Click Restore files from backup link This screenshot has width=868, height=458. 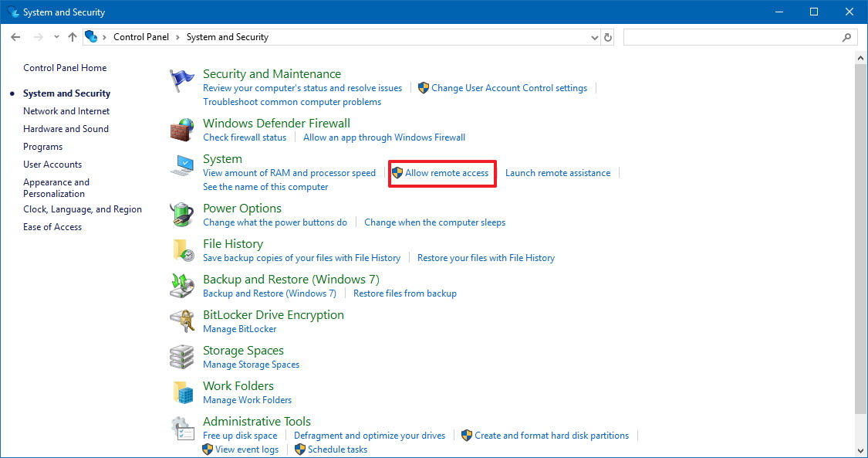pyautogui.click(x=404, y=293)
